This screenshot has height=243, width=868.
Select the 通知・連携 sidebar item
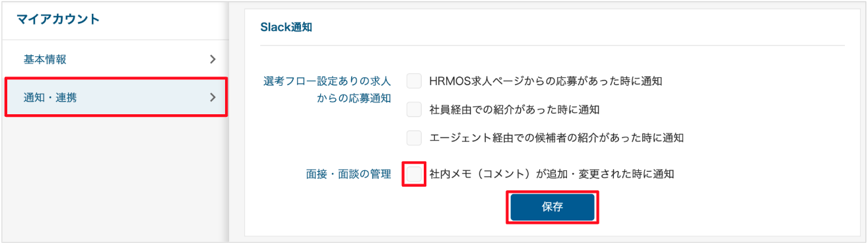[116, 98]
